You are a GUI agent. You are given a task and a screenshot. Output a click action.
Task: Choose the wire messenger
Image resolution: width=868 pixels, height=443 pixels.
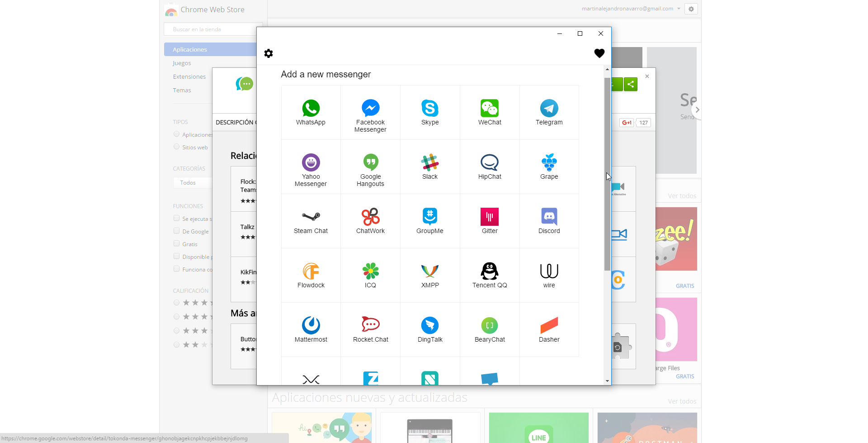[x=549, y=276]
